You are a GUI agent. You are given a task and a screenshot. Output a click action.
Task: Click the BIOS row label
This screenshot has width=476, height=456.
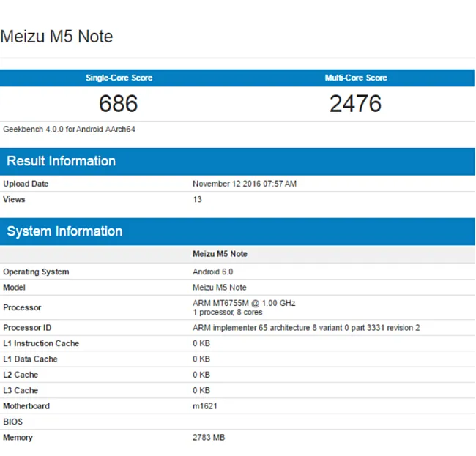13,422
